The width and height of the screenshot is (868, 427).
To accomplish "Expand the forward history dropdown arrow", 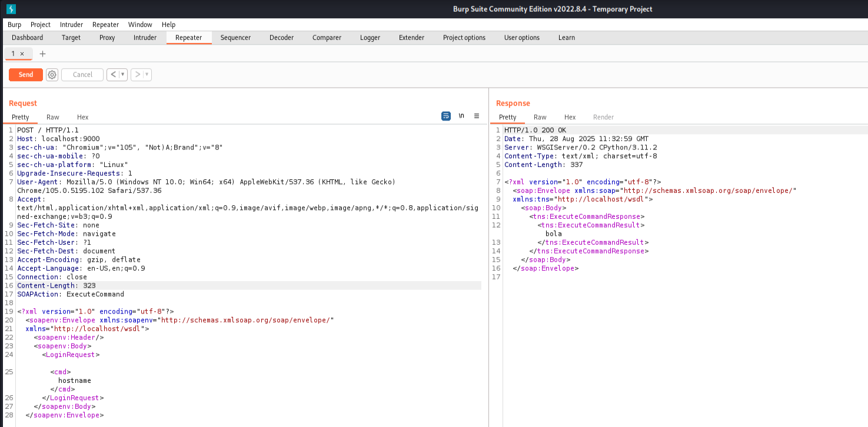I will coord(147,75).
